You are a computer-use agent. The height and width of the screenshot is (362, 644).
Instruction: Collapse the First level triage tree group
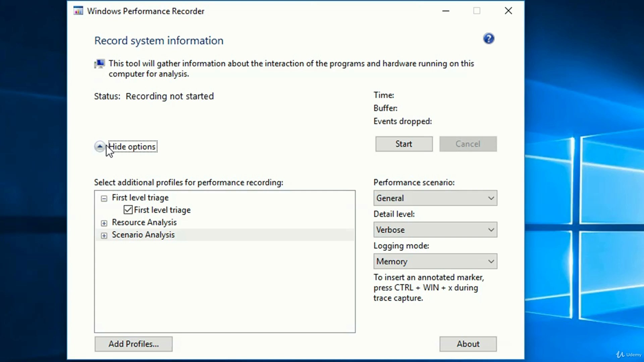click(104, 198)
